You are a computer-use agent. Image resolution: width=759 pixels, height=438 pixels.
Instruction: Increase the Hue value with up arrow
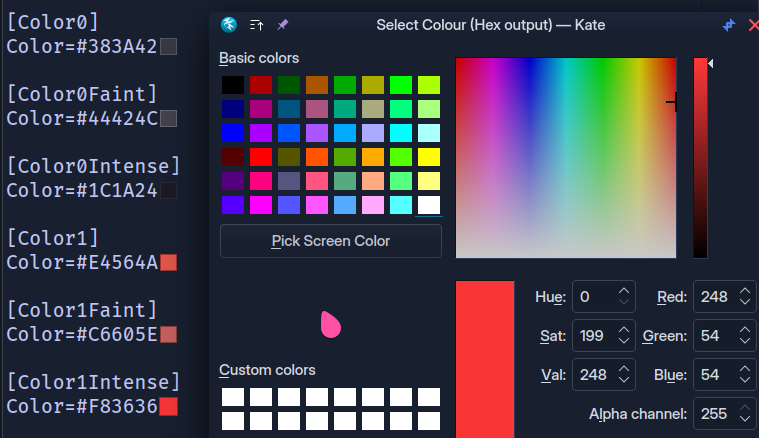point(624,291)
